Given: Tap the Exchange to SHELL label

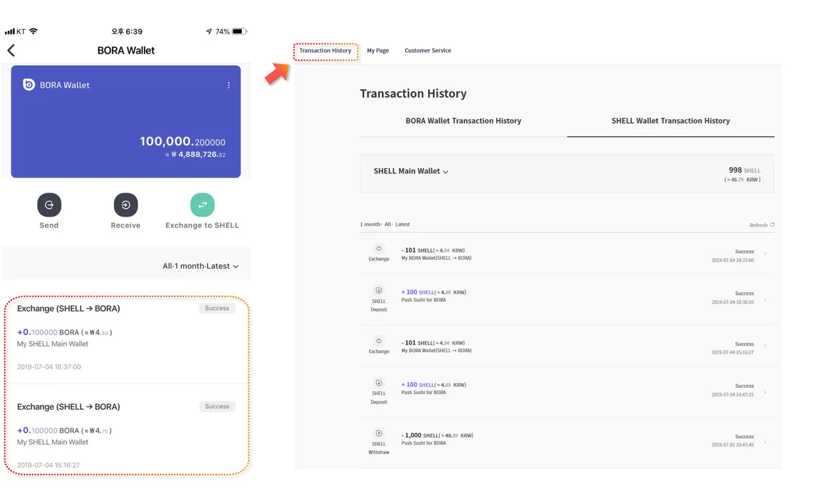Looking at the screenshot, I should point(202,225).
